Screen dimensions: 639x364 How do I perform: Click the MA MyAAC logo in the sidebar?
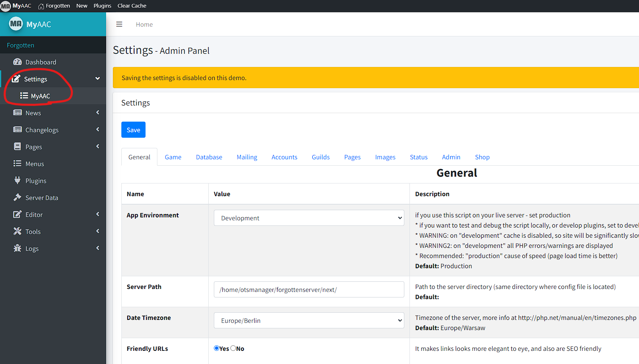coord(16,24)
